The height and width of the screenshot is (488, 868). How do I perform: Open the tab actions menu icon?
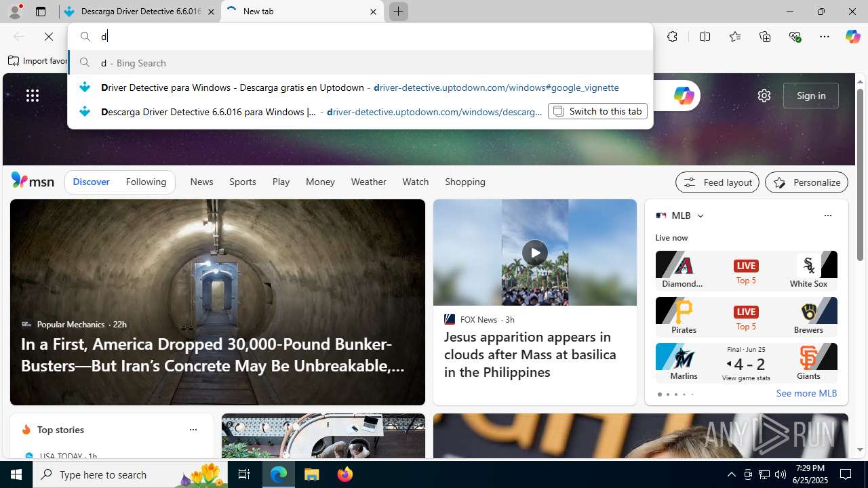[x=41, y=12]
